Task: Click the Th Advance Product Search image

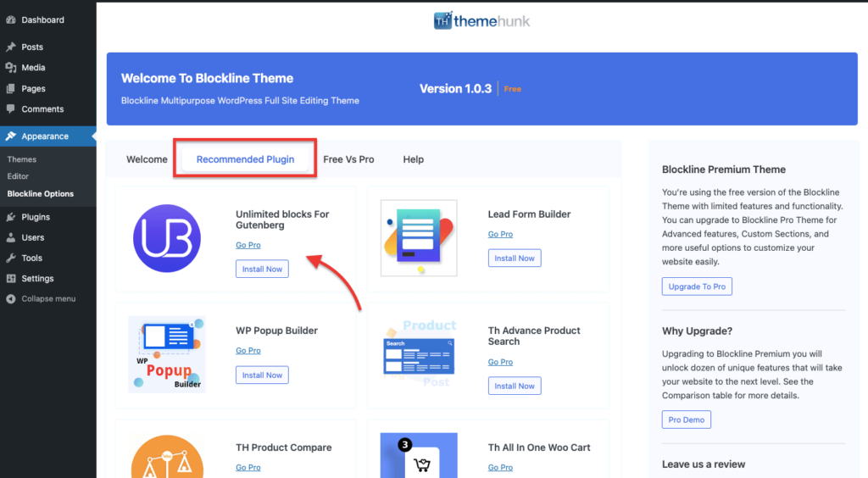Action: (x=419, y=354)
